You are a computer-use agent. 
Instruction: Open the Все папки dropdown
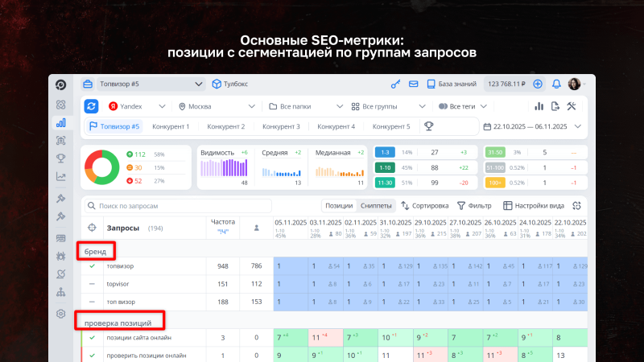click(306, 106)
